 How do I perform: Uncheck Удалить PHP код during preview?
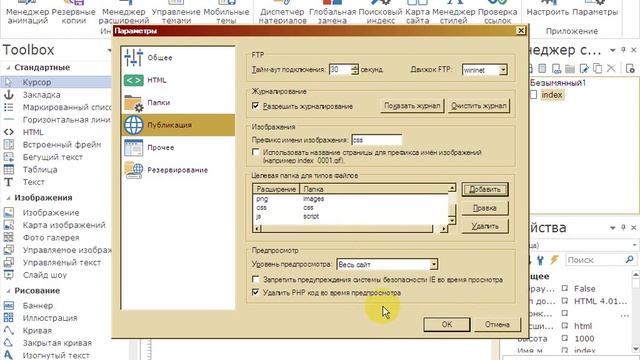(256, 293)
